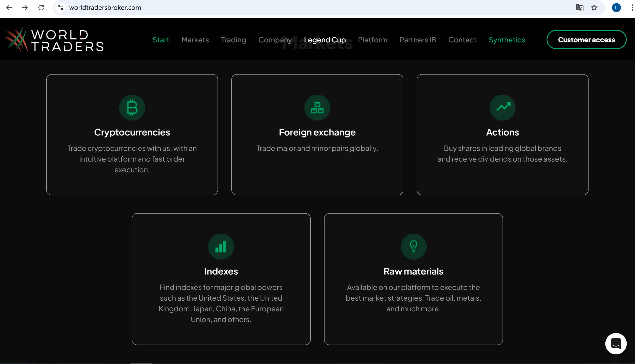
Task: Click the World Traders logo
Action: (x=54, y=40)
